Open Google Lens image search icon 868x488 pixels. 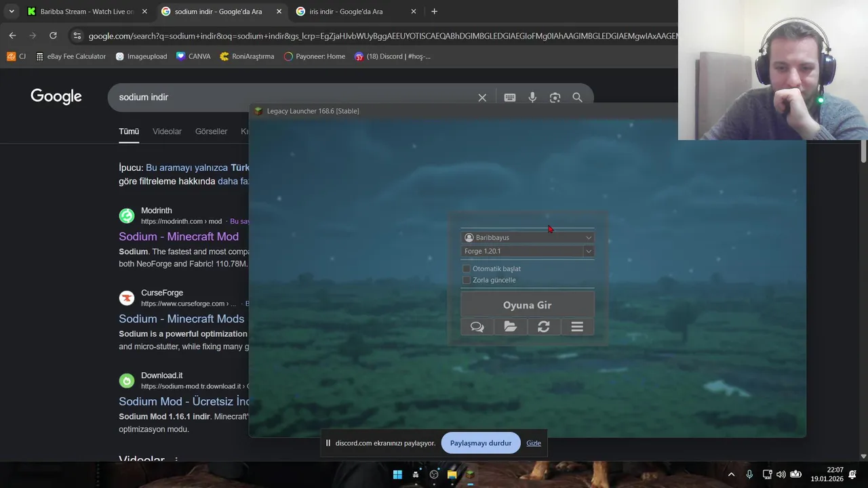click(555, 98)
